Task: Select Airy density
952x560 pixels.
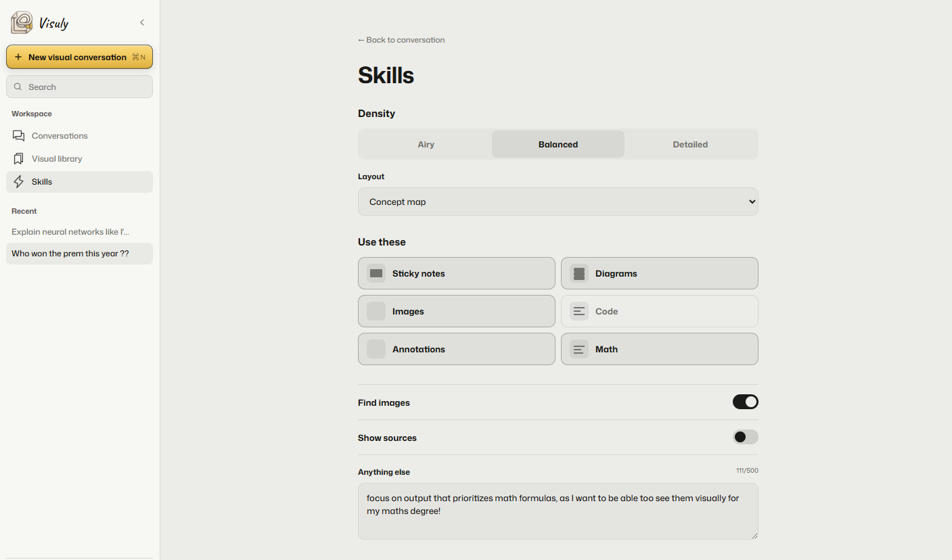Action: (x=426, y=144)
